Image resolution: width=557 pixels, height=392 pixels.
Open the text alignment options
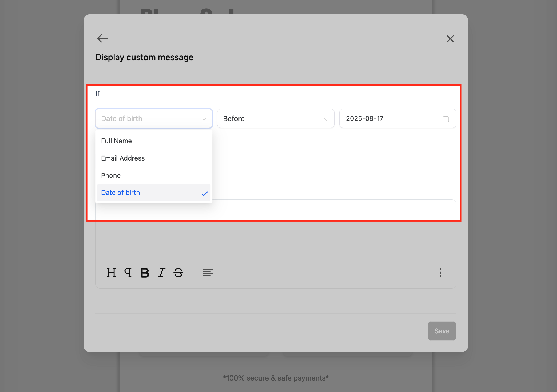point(208,273)
